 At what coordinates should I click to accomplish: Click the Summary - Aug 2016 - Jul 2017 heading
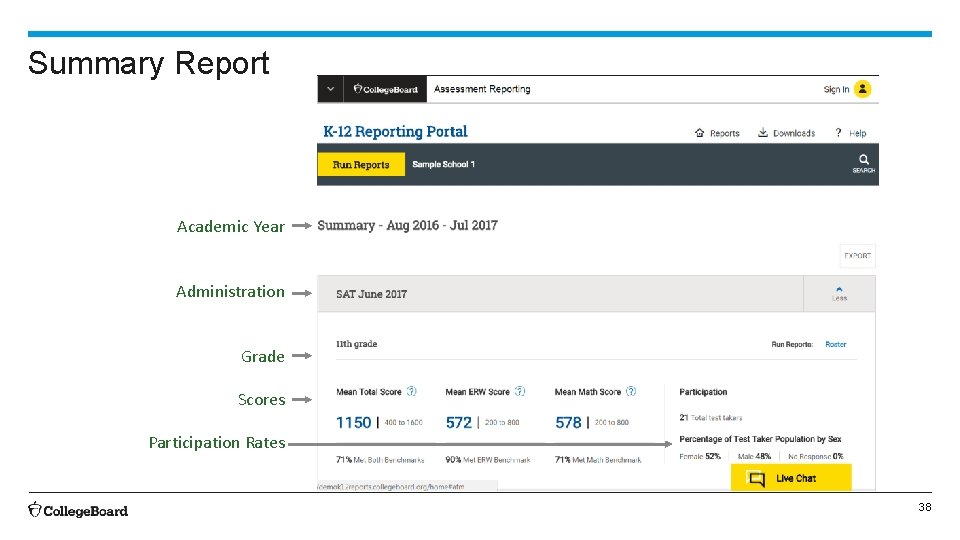407,225
